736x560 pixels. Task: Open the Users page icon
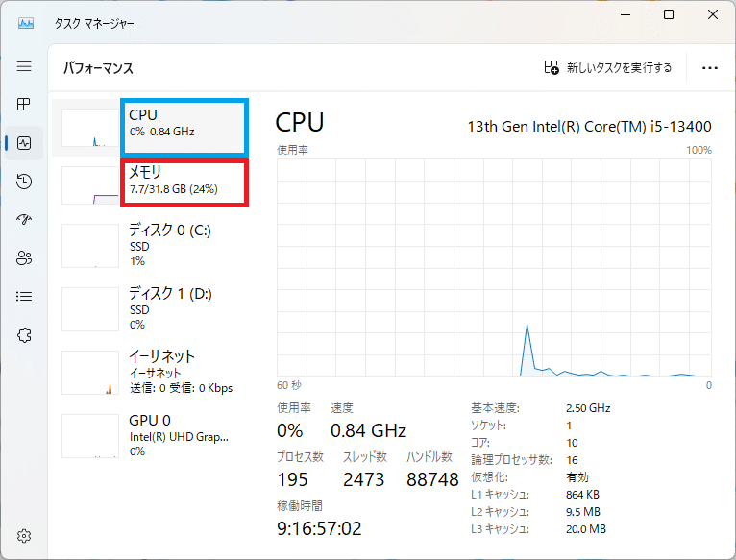(x=24, y=257)
